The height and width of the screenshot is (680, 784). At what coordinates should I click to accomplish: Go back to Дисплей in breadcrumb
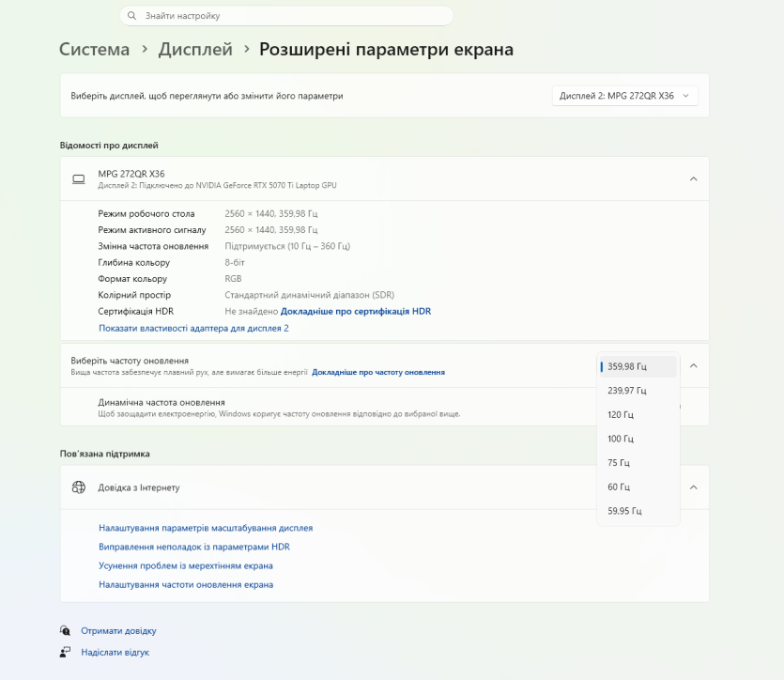coord(195,50)
